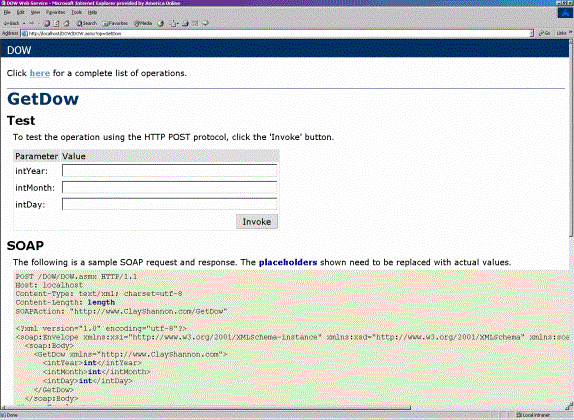This screenshot has height=420, width=574.
Task: Open the Search toolbar button
Action: (86, 23)
